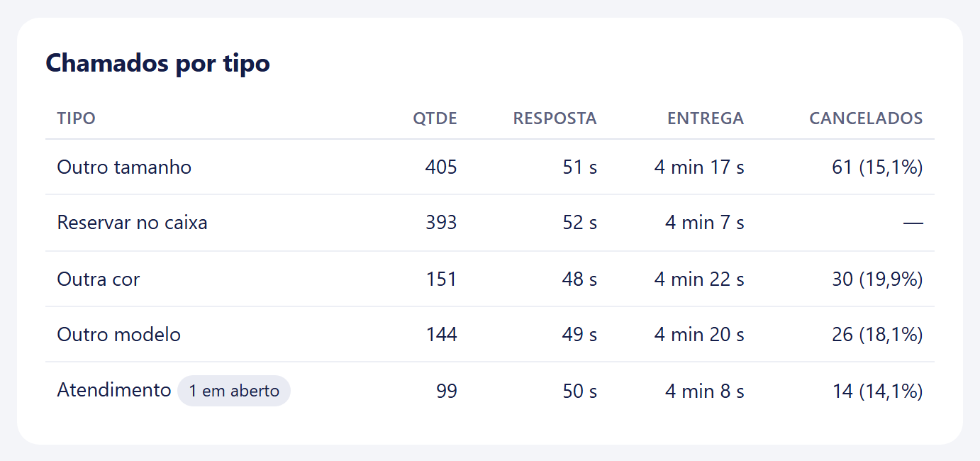Select the Reservar no caixa row
Image resolution: width=980 pixels, height=461 pixels.
pos(490,223)
